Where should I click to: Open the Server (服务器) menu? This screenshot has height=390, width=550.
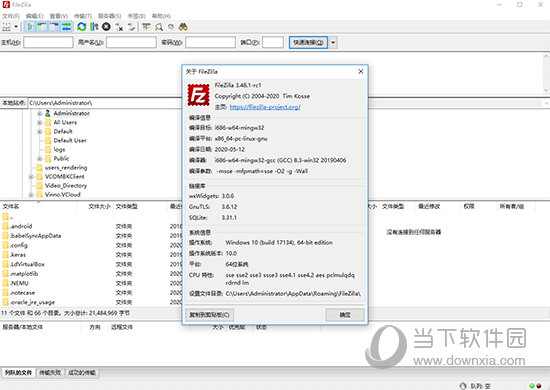click(109, 16)
